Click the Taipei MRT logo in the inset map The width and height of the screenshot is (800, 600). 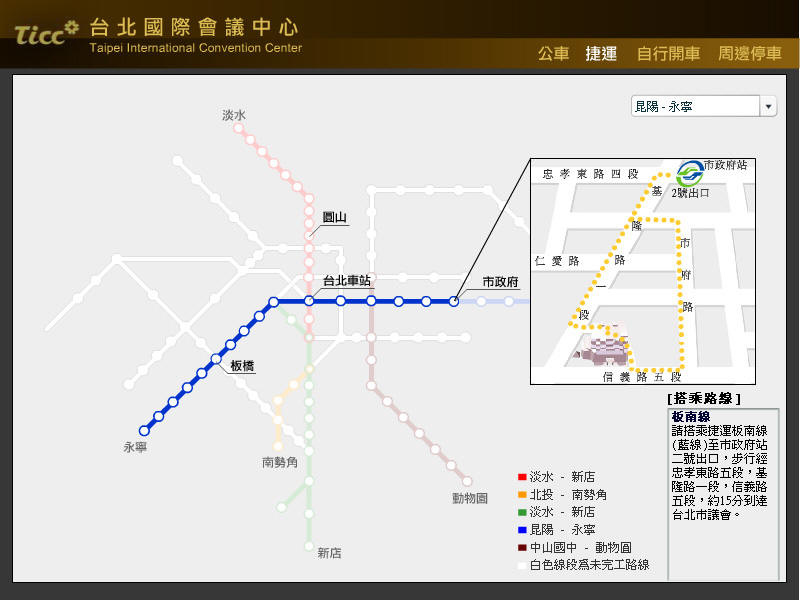point(690,173)
